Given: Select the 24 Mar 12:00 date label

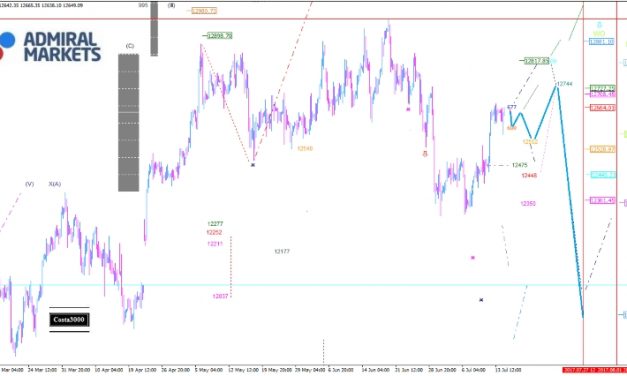Looking at the screenshot, I should (x=42, y=370).
